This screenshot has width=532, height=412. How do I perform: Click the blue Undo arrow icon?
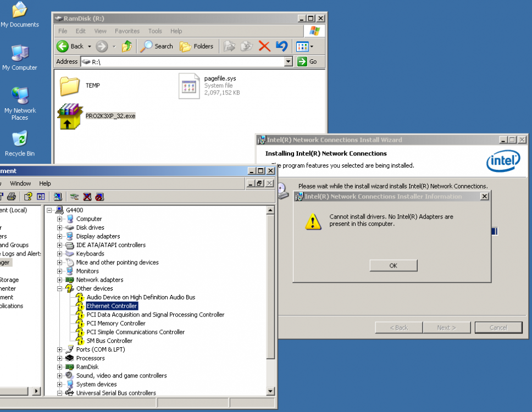coord(281,47)
